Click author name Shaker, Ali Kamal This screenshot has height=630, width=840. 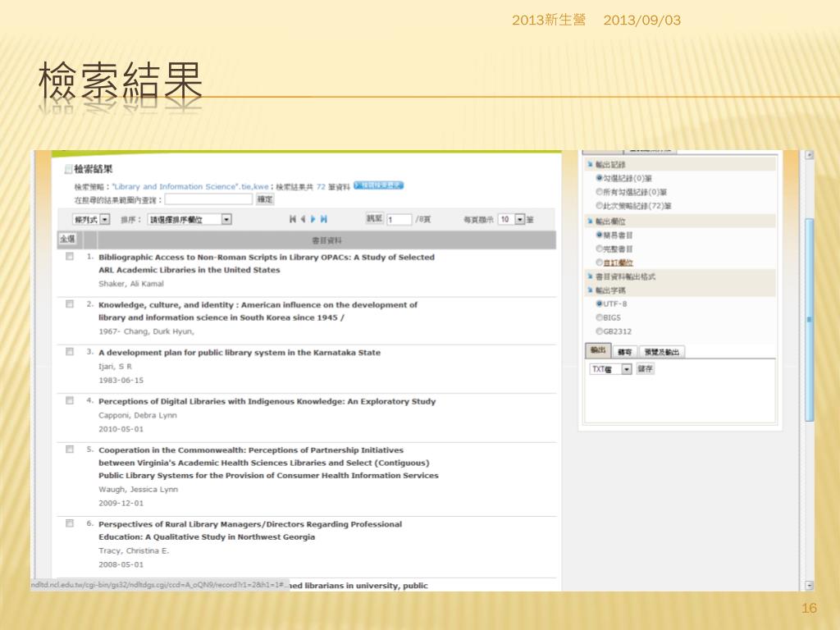(130, 283)
